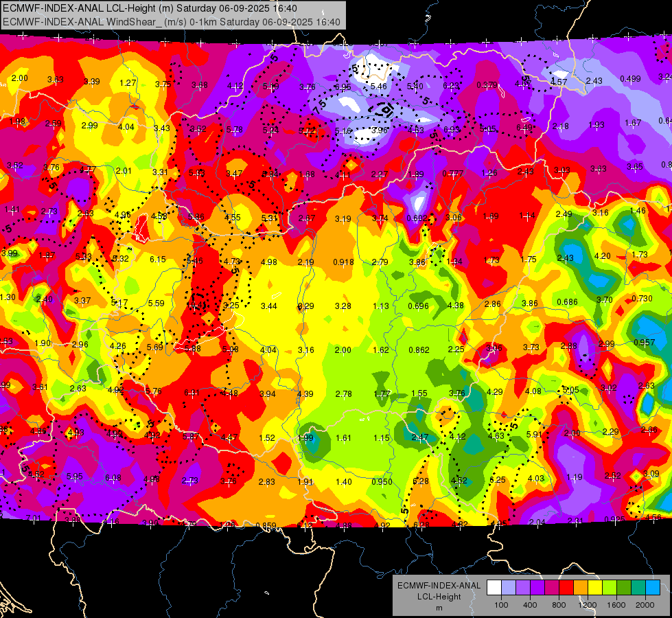
Task: Click the wind shear value 6.23
Action: (451, 85)
